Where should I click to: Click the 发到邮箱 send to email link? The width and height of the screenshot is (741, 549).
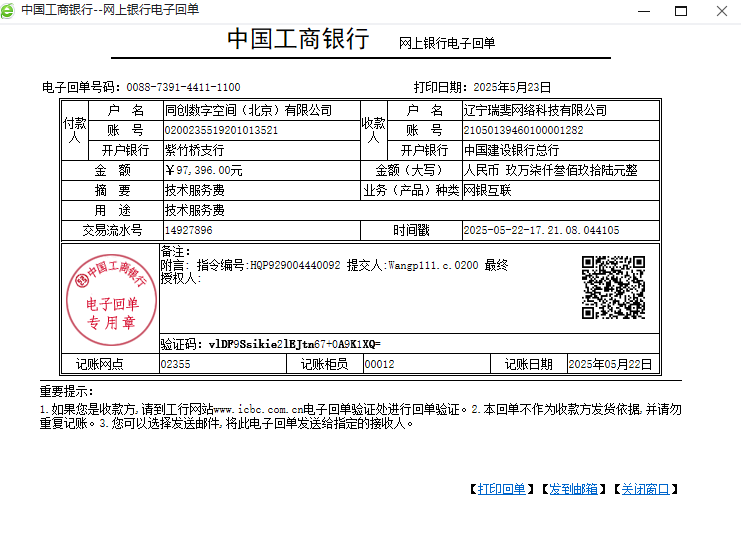(573, 489)
